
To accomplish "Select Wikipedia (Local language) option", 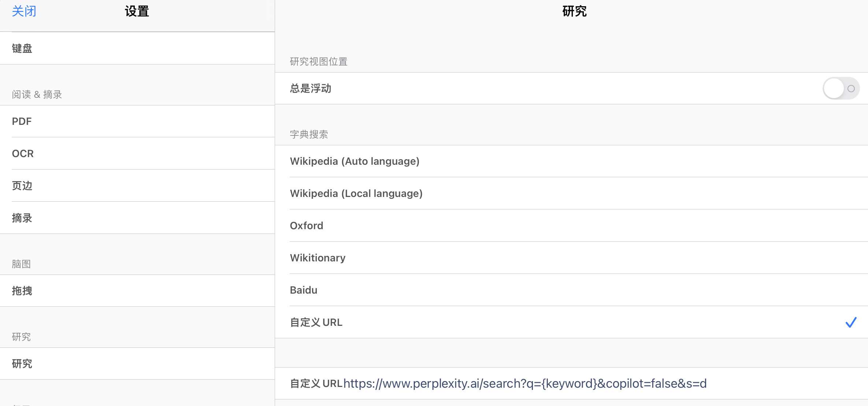I will click(571, 193).
